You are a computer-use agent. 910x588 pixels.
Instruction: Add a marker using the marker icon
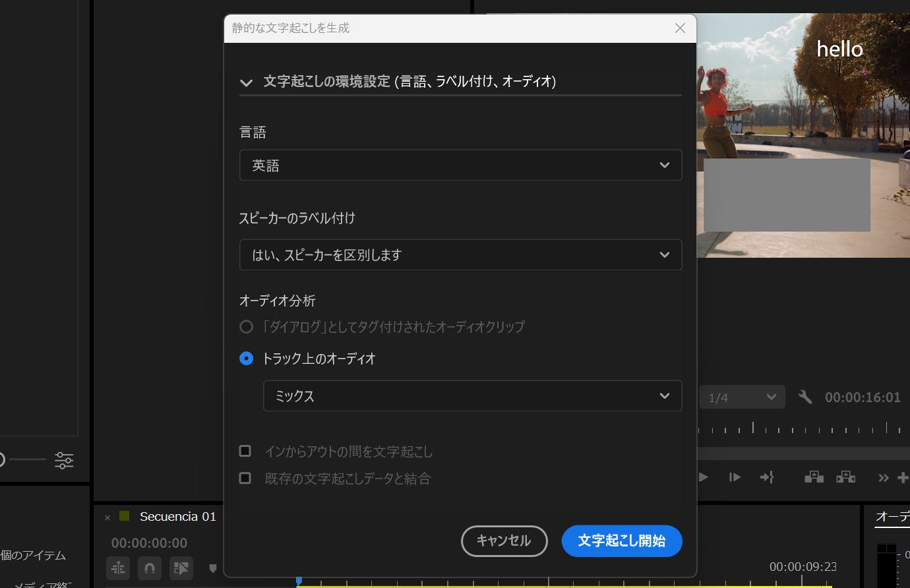click(x=212, y=568)
